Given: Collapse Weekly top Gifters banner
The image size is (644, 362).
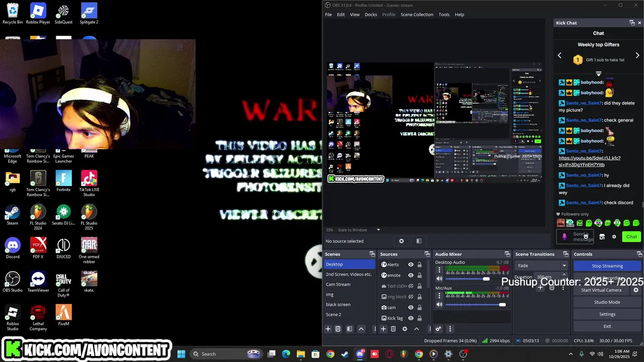Looking at the screenshot, I should pos(599,74).
